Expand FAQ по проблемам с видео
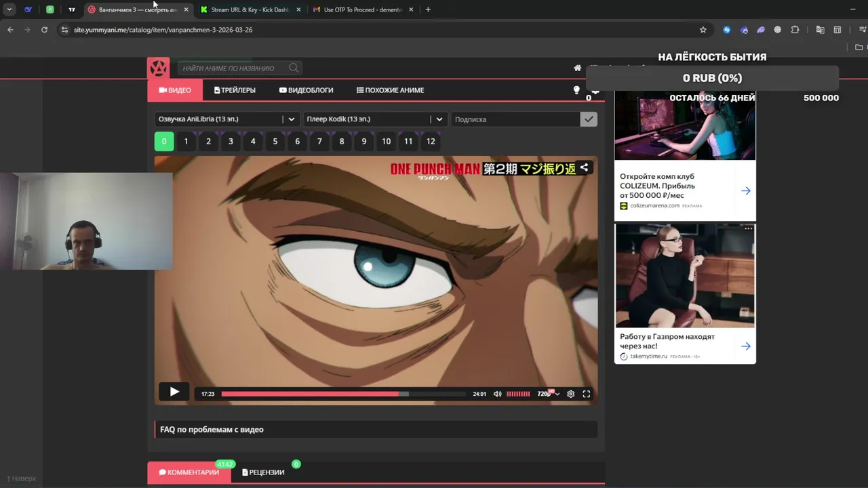This screenshot has height=488, width=868. [376, 429]
